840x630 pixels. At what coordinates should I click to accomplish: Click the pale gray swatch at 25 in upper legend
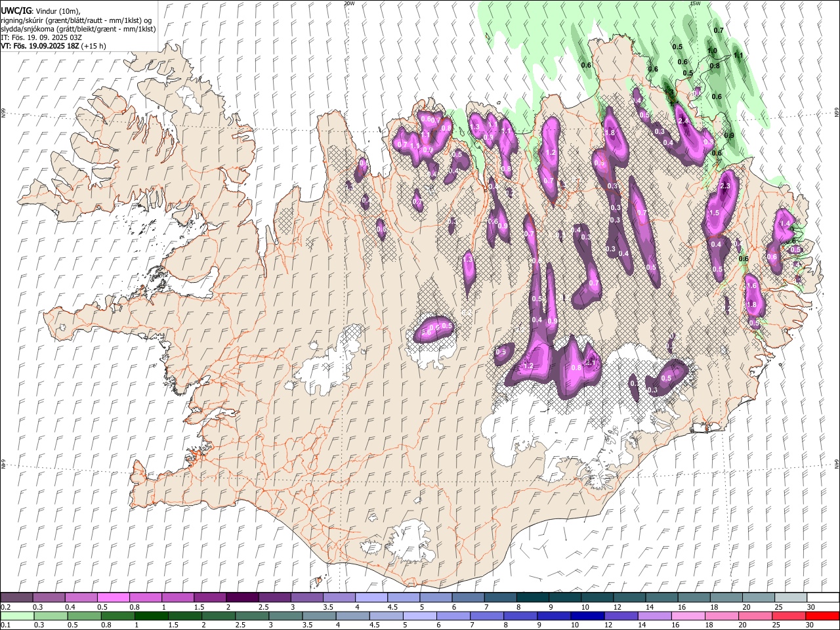coord(791,598)
